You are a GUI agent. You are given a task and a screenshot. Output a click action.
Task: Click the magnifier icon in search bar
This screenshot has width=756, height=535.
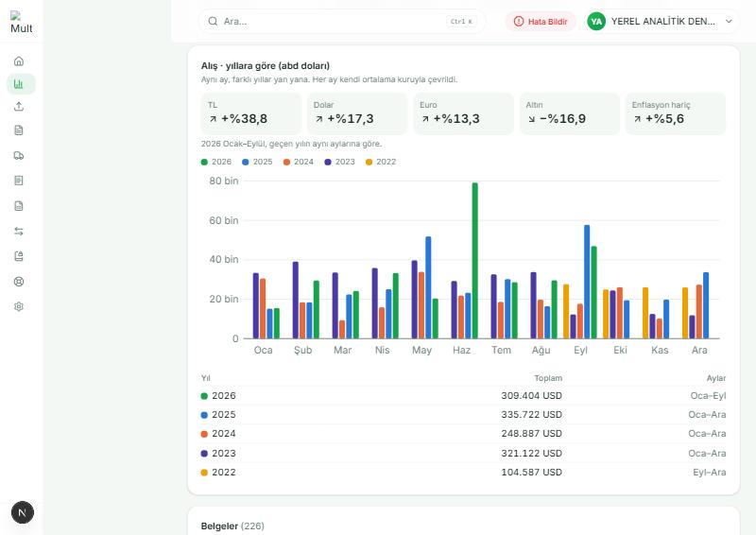pos(213,21)
